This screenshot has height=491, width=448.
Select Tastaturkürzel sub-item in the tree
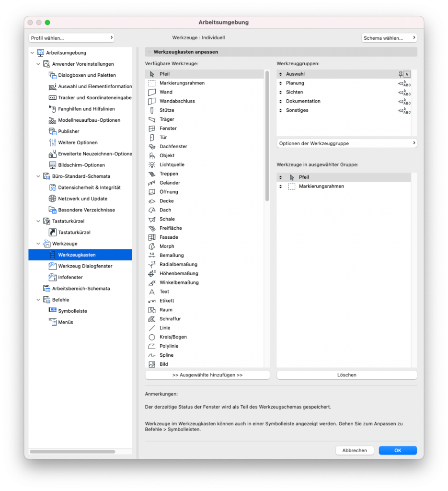pos(74,233)
